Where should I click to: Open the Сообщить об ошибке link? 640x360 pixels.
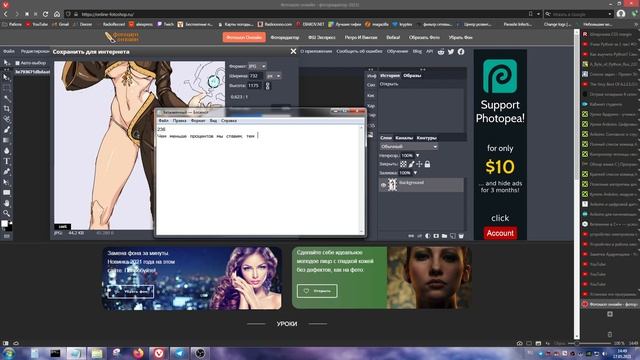click(x=359, y=51)
